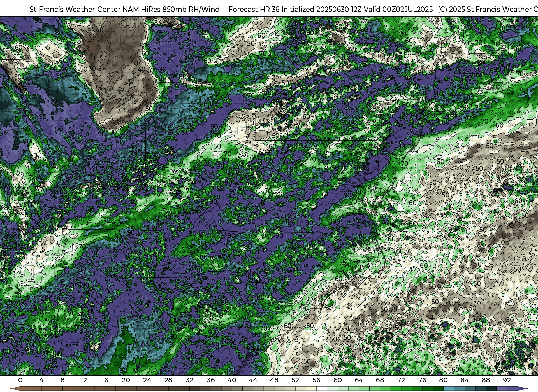Image resolution: width=538 pixels, height=392 pixels.
Task: Pick the white swatch right of the 56 tick
Action: coord(322,389)
